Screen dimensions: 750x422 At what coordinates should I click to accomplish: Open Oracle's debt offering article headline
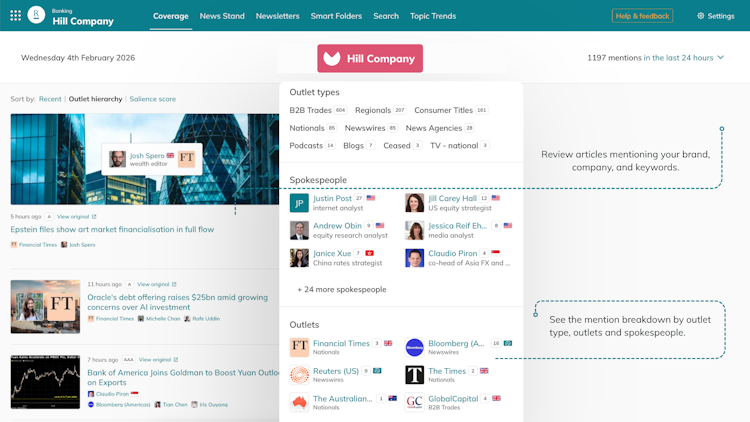click(177, 302)
